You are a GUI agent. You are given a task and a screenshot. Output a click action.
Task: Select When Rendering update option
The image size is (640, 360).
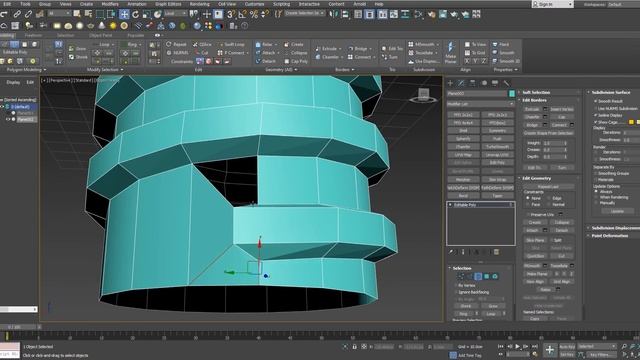tap(596, 197)
